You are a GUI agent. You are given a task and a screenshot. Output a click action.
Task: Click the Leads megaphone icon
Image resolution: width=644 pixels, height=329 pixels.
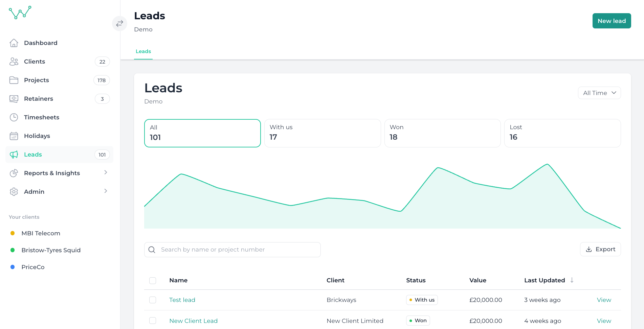(14, 155)
